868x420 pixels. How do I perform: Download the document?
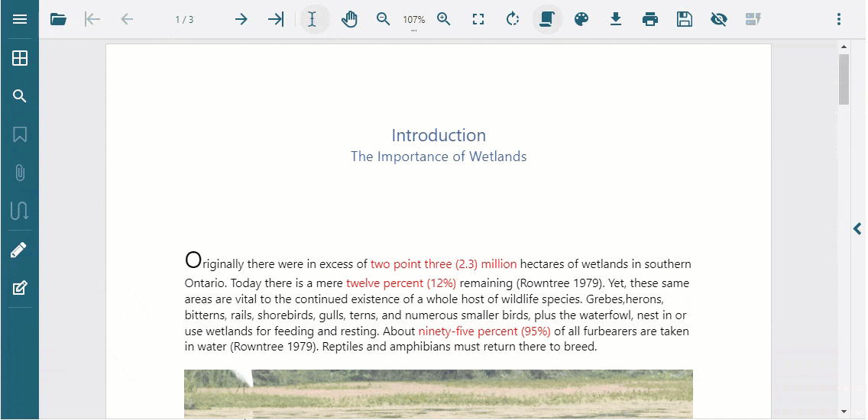click(x=616, y=19)
